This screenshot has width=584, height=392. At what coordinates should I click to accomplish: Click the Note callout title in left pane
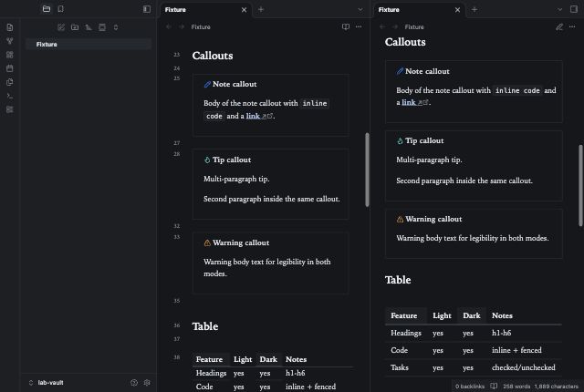tap(235, 84)
